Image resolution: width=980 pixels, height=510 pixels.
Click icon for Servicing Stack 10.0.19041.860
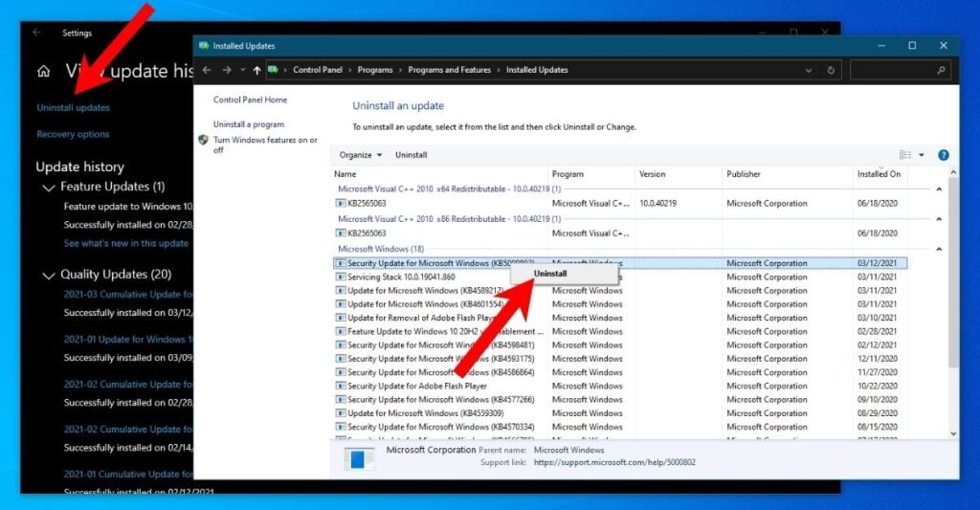[341, 277]
